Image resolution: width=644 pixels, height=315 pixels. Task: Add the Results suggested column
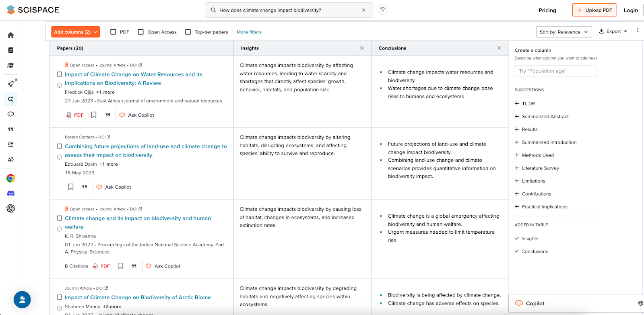tap(526, 130)
